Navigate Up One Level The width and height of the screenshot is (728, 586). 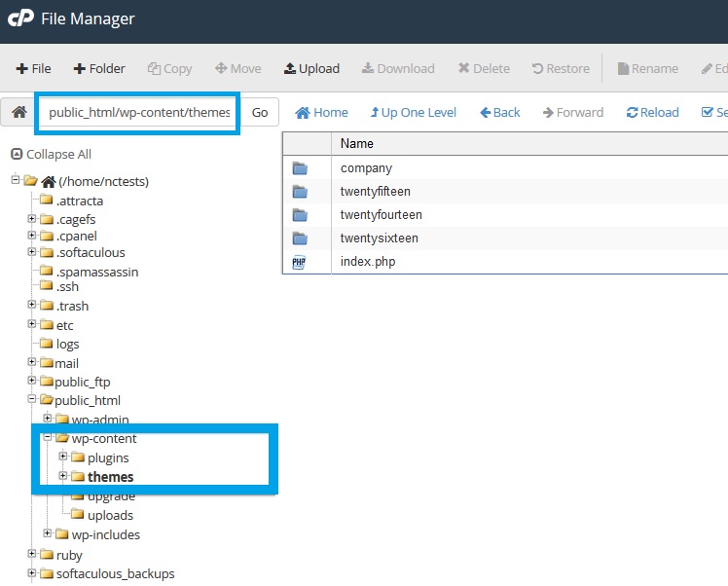[414, 112]
